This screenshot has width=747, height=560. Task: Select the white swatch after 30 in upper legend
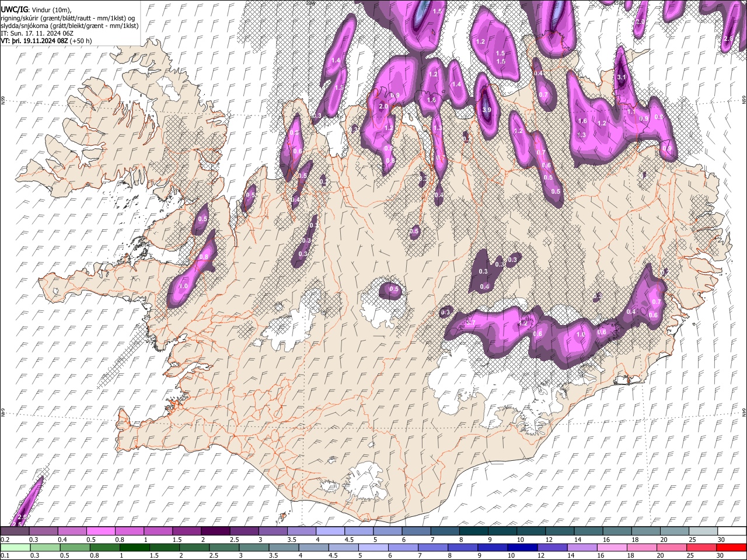point(732,531)
